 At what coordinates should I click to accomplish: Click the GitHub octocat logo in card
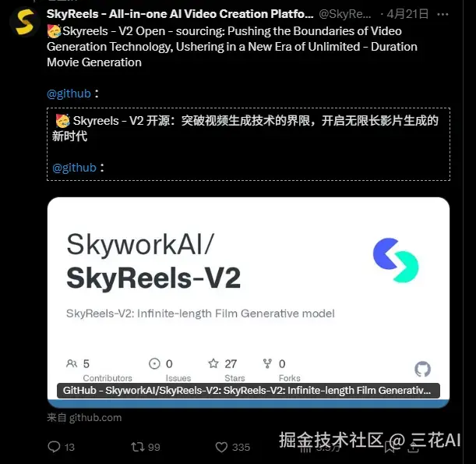click(x=422, y=369)
